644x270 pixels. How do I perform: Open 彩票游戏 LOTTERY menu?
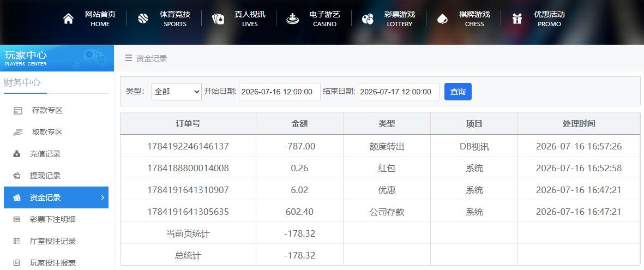pyautogui.click(x=400, y=19)
